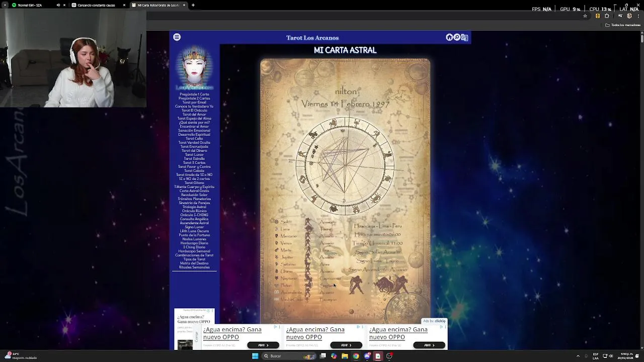
Task: Open 'Conoce tu Verdadero Yo' link
Action: (x=194, y=107)
